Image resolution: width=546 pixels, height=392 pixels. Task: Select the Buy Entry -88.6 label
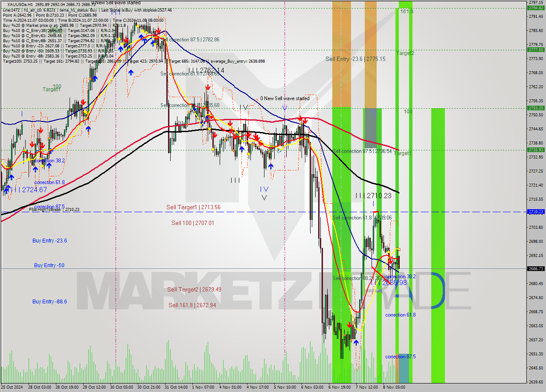pyautogui.click(x=49, y=302)
